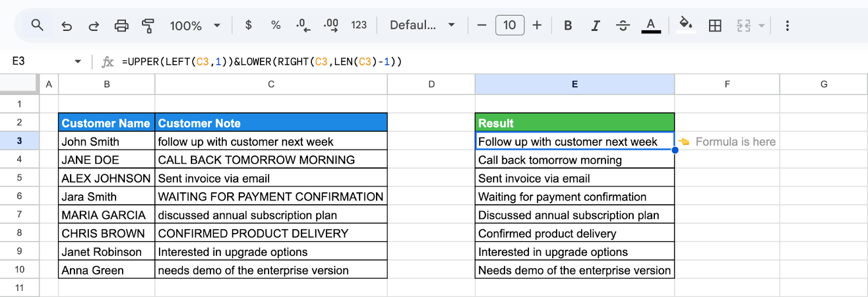This screenshot has width=868, height=297.
Task: Select the cell Janet Robinson
Action: coord(107,252)
